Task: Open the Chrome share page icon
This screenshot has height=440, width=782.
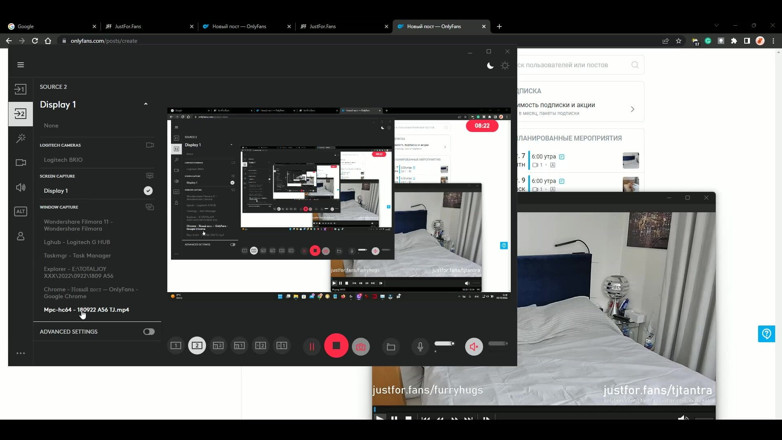Action: [x=665, y=41]
